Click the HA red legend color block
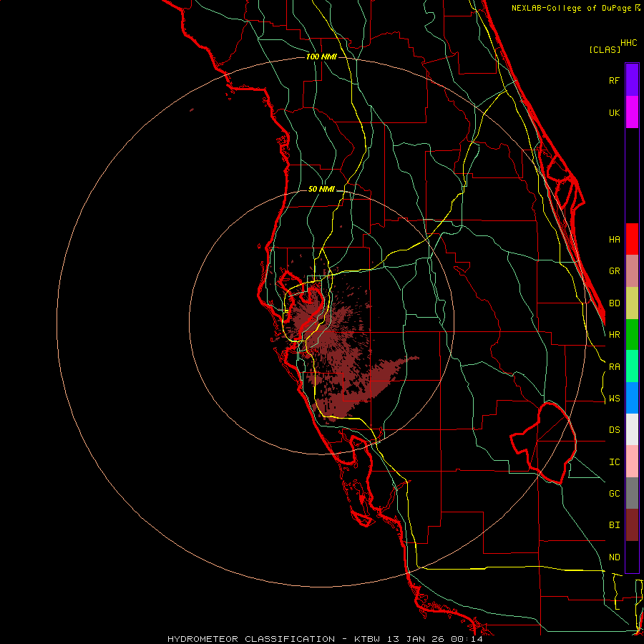The height and width of the screenshot is (644, 644). point(632,239)
